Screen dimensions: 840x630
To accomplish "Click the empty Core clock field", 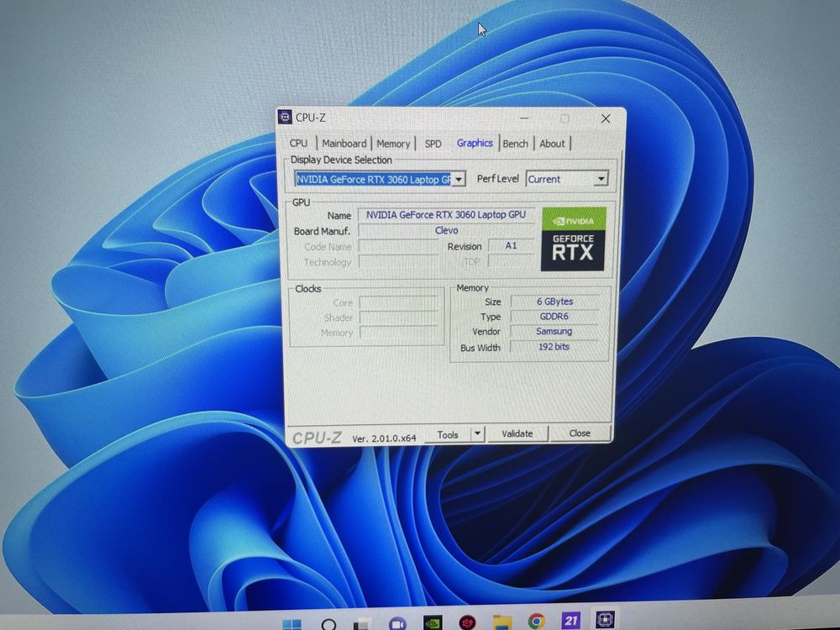I will click(399, 302).
